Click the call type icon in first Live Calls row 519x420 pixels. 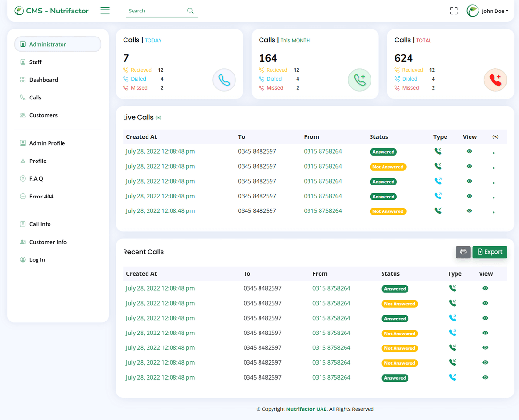click(x=438, y=151)
